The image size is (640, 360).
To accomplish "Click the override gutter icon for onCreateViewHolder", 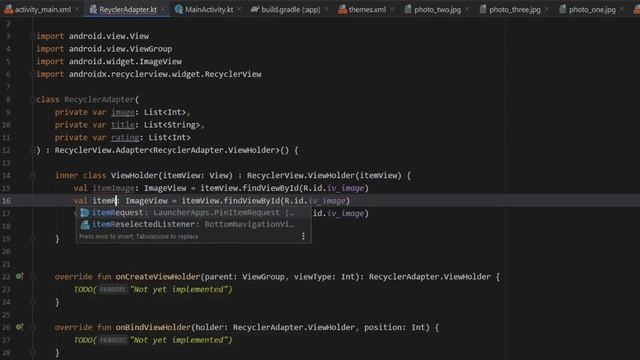I will pos(19,276).
